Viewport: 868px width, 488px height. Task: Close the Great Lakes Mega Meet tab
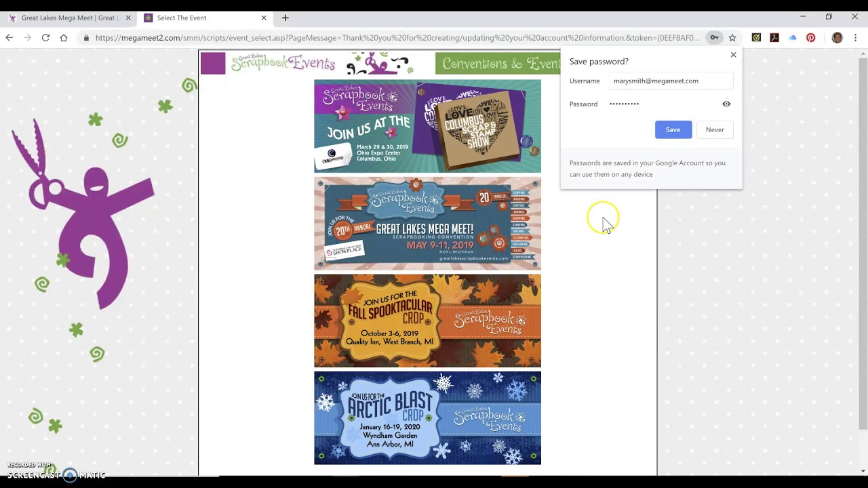coord(128,18)
